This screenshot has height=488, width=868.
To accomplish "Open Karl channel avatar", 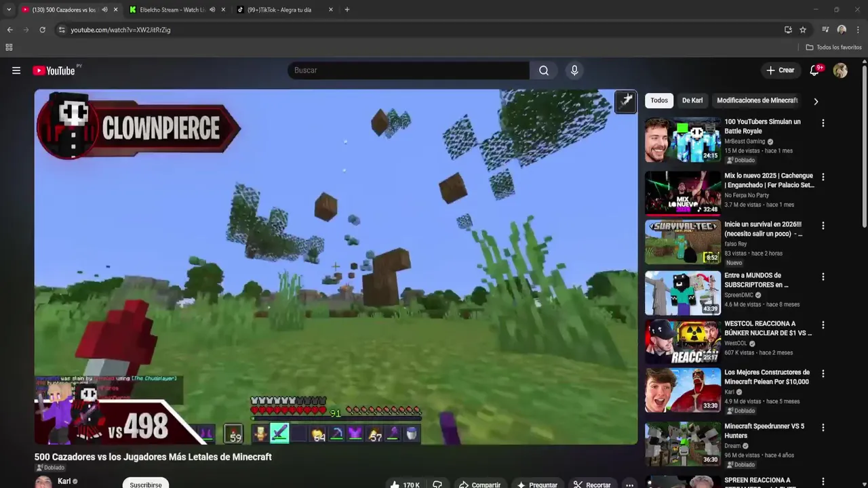I will pos(43,483).
